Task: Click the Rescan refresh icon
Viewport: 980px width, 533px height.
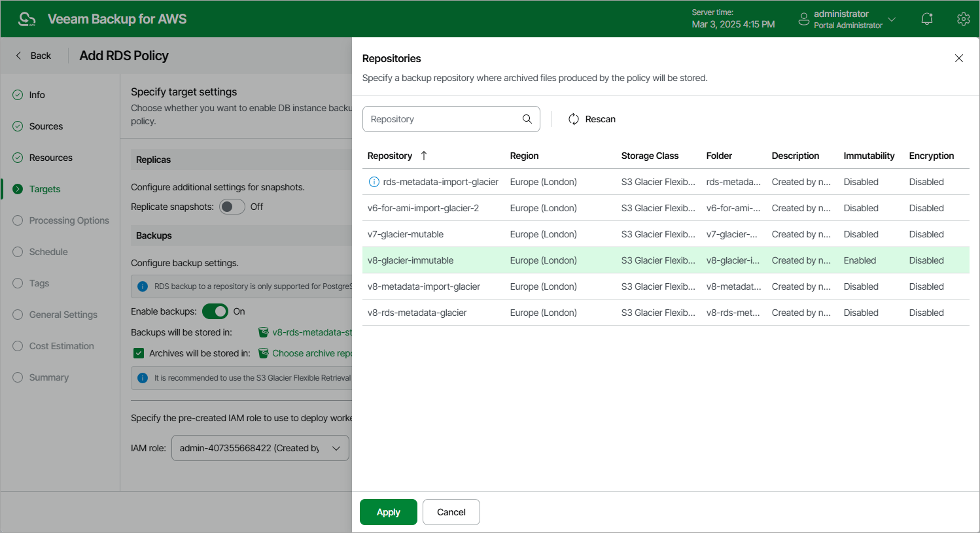Action: point(574,119)
